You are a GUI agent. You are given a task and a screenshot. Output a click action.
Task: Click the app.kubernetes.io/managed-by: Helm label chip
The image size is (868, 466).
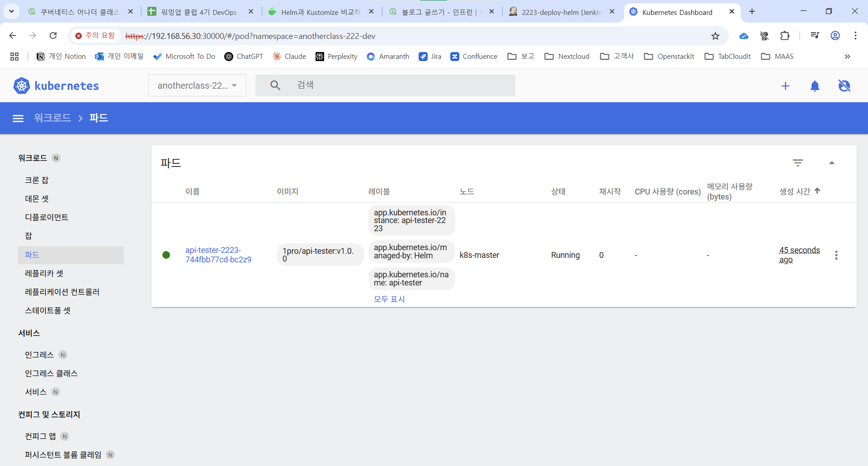coord(411,252)
